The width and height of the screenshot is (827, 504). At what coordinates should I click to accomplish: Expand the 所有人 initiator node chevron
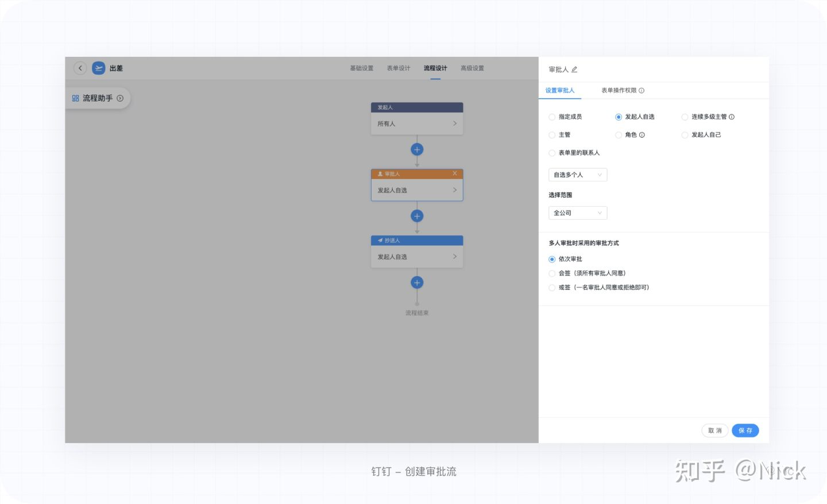(x=455, y=123)
